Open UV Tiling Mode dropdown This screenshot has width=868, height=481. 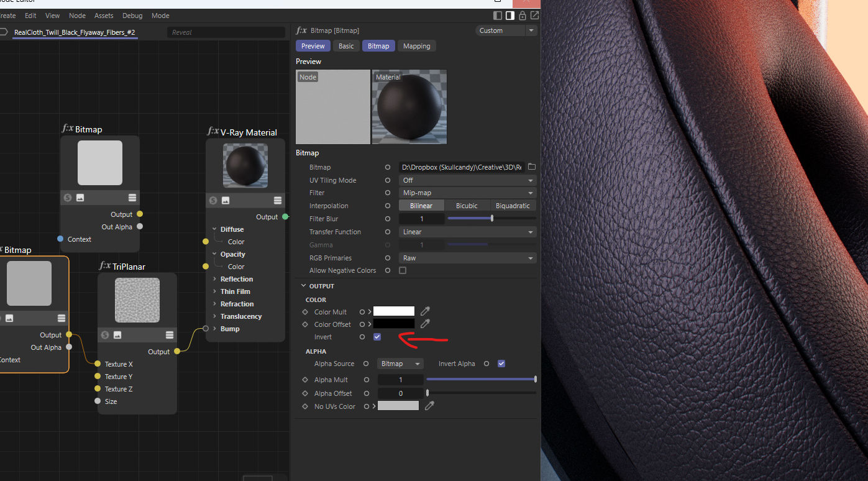467,180
